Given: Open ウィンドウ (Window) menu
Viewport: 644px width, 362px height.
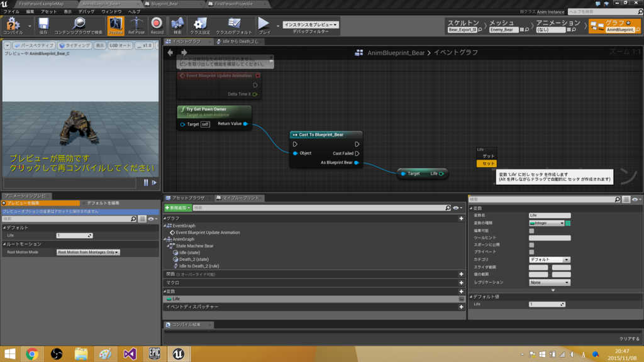Looking at the screenshot, I should point(111,11).
